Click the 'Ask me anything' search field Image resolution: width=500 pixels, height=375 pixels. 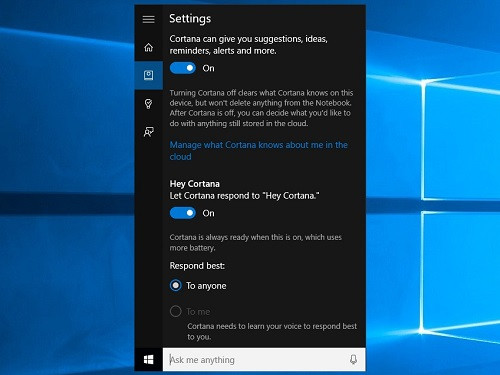[x=264, y=359]
